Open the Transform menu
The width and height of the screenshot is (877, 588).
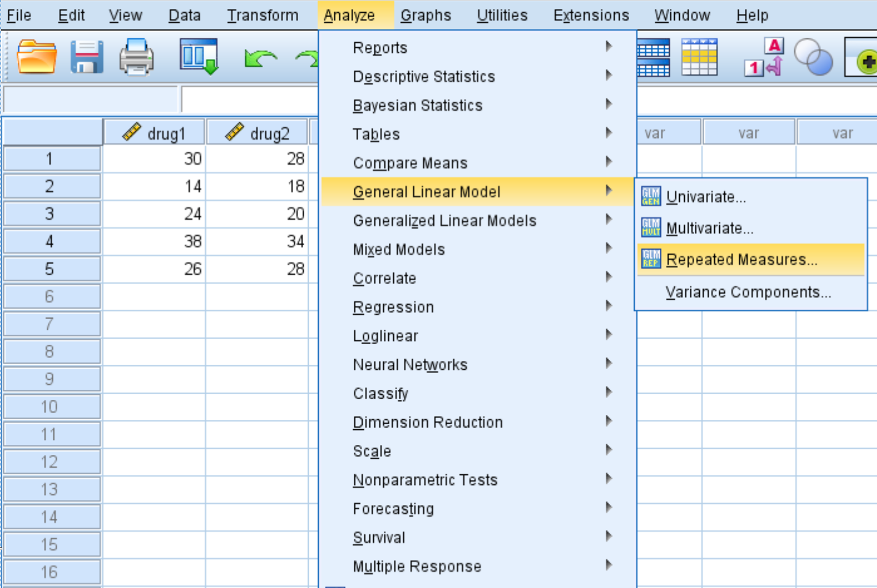[x=262, y=15]
